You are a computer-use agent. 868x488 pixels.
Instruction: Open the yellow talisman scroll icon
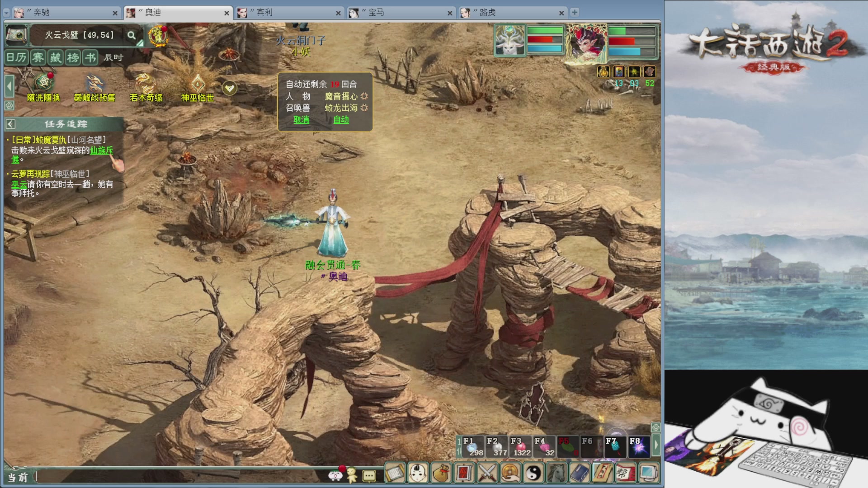coord(603,473)
